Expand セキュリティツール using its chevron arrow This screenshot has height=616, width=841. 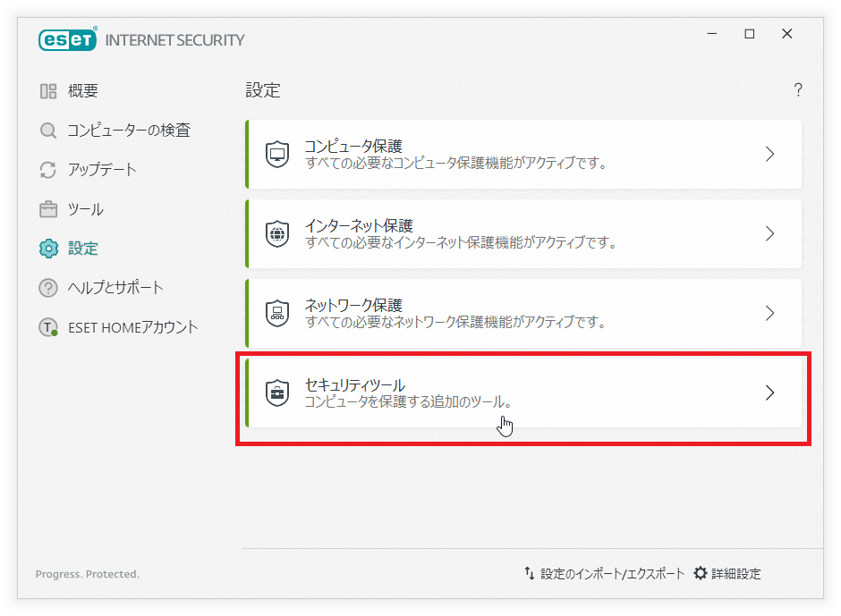tap(769, 392)
